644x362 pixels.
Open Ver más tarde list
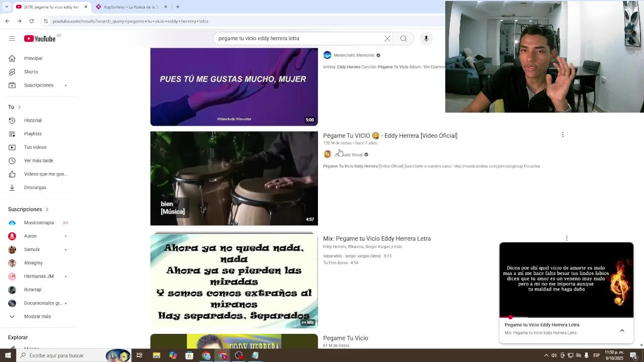pyautogui.click(x=38, y=161)
